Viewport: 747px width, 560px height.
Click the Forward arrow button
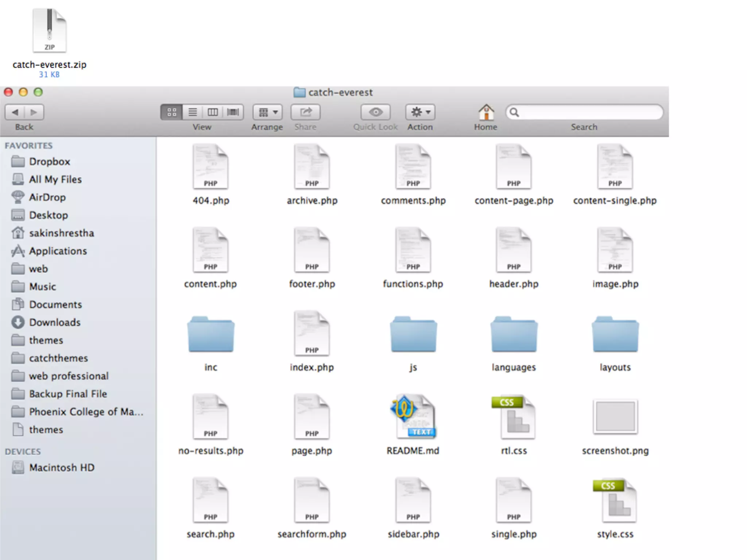pos(34,112)
